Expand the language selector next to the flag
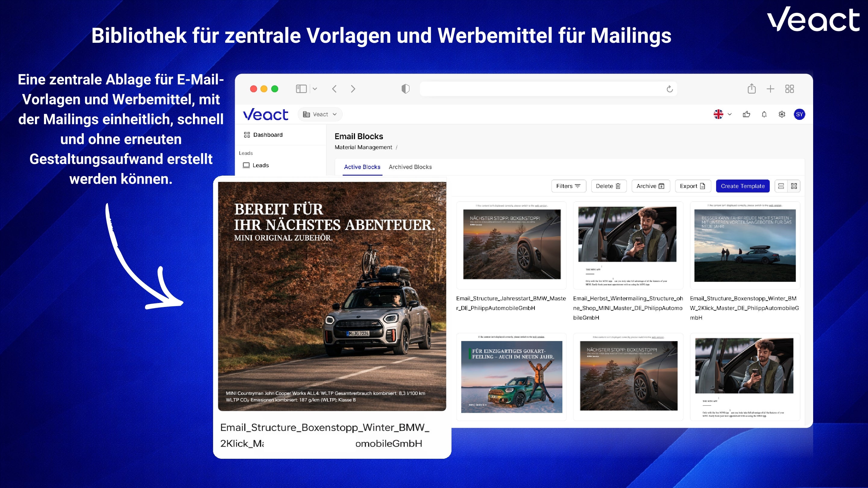The image size is (868, 488). point(729,114)
